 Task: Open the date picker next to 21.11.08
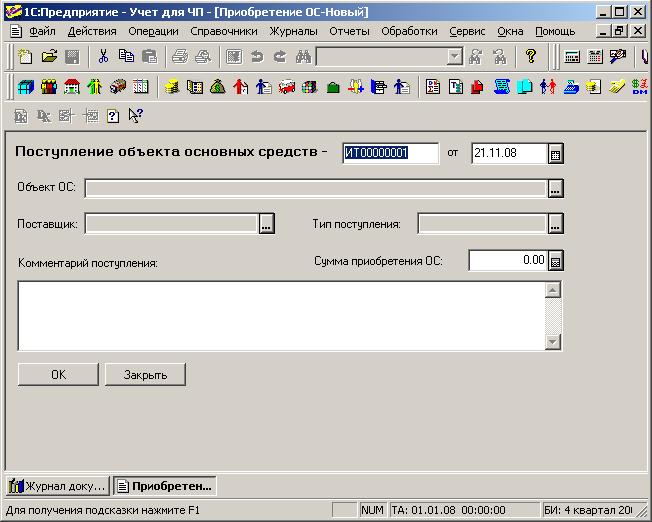556,153
